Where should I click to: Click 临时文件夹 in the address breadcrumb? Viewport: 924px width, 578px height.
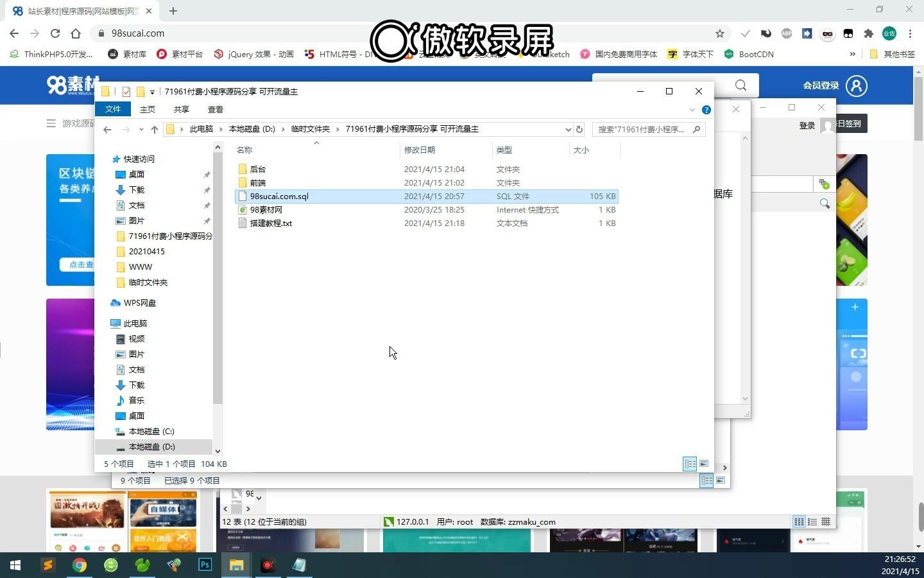click(x=310, y=129)
